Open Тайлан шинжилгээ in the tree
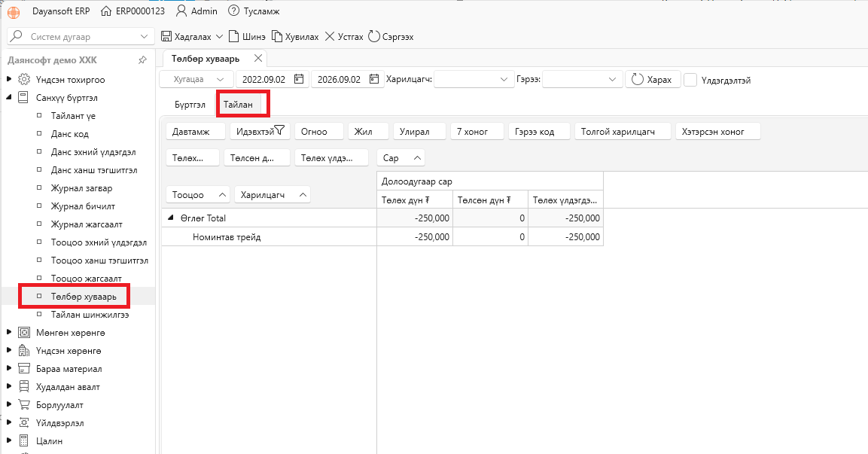Image resolution: width=868 pixels, height=454 pixels. click(x=90, y=315)
